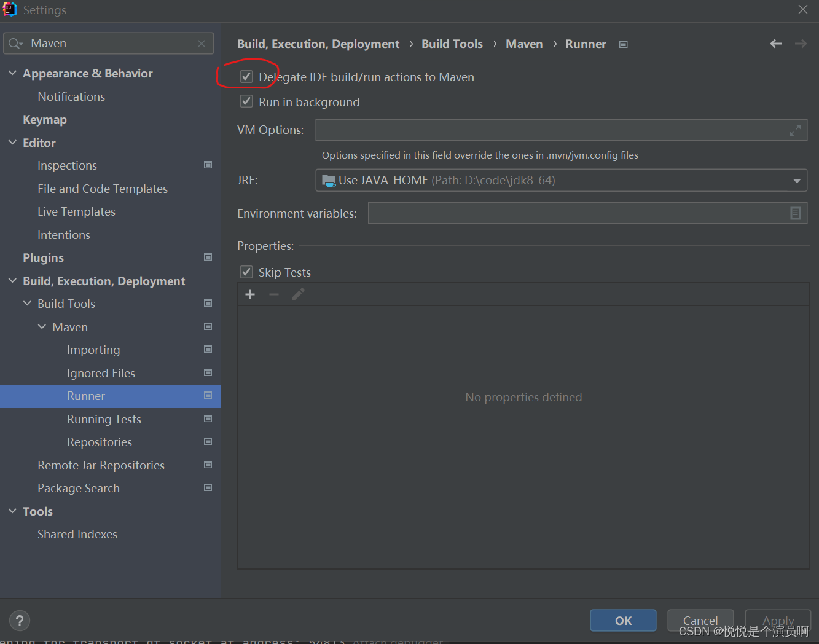
Task: Collapse the Maven tree node
Action: point(42,327)
